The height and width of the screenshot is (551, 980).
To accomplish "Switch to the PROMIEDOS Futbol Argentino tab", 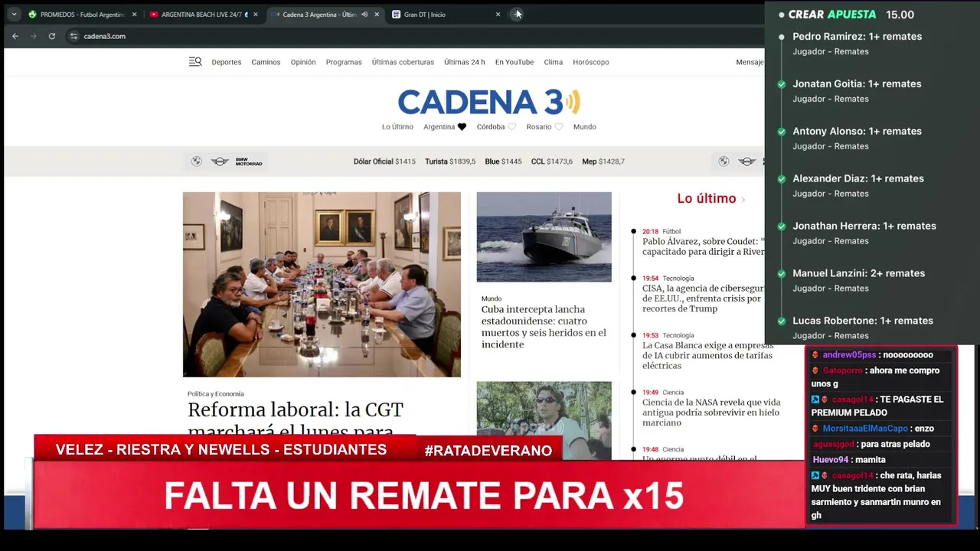I will [x=82, y=14].
